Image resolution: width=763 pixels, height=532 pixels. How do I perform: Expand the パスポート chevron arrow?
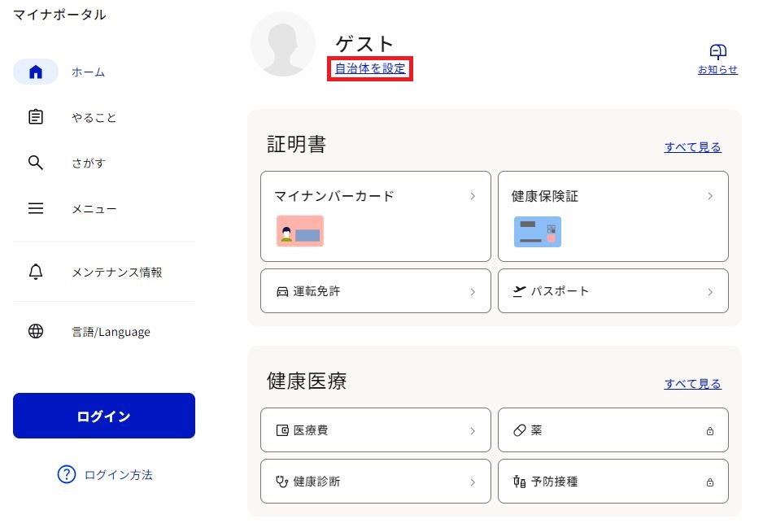(x=709, y=291)
